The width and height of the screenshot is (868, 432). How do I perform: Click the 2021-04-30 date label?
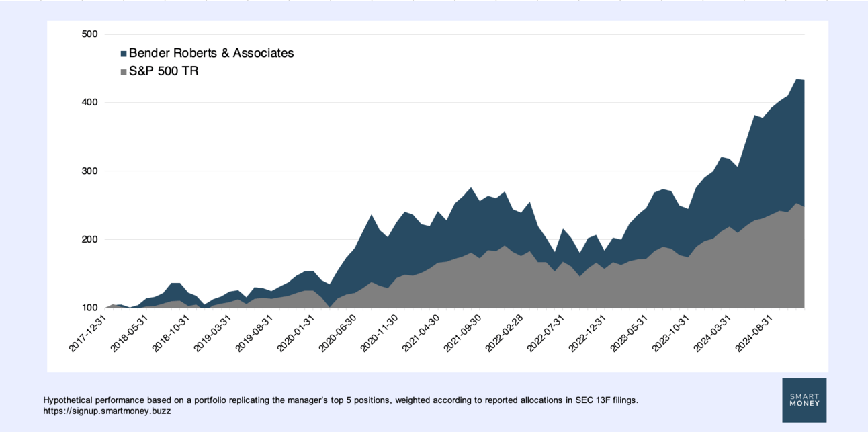pyautogui.click(x=421, y=333)
